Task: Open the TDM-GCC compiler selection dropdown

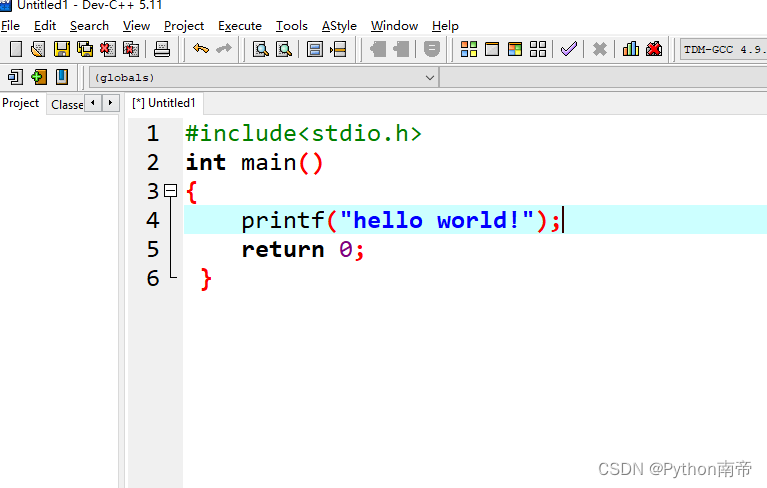Action: pos(722,49)
